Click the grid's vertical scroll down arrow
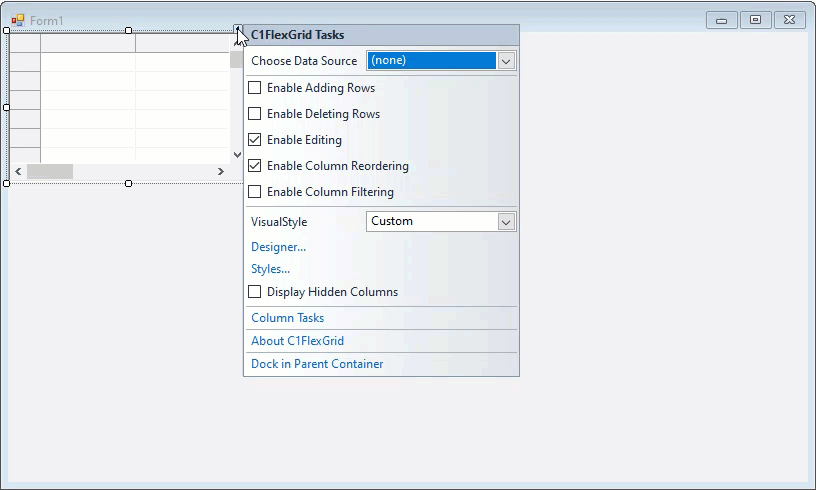This screenshot has height=490, width=816. click(x=237, y=155)
